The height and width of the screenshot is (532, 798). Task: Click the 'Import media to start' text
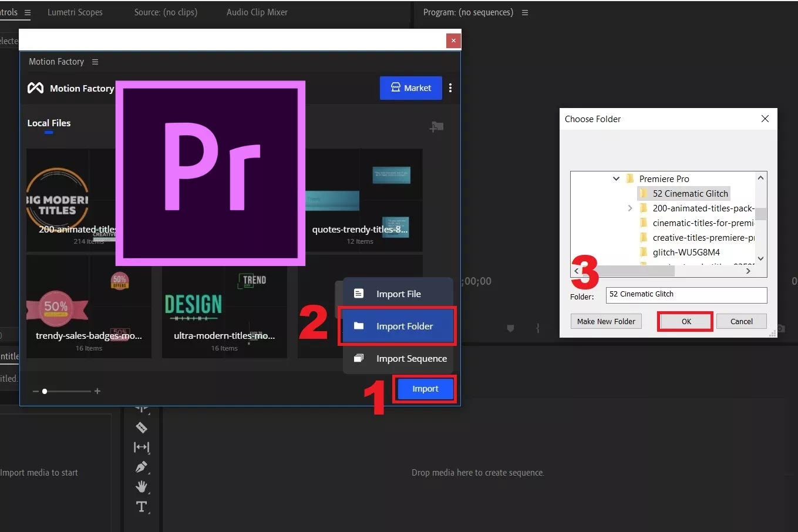39,473
